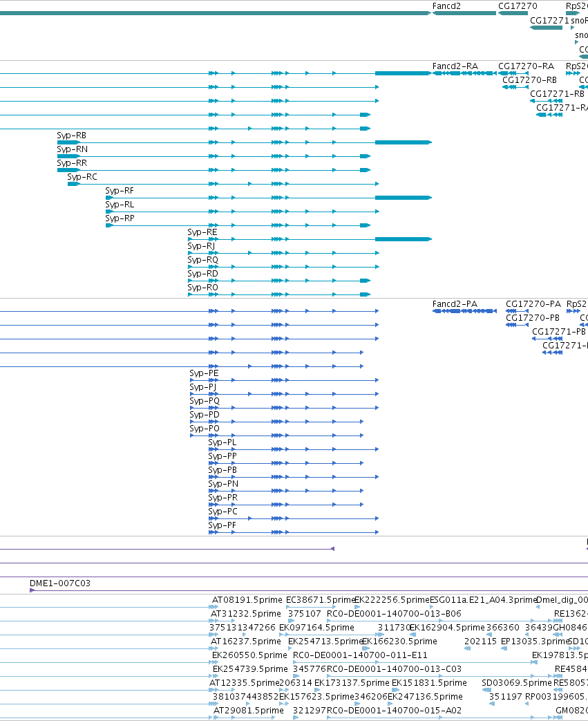Click the RC0-DE0001-140700-015-A02 label
Screen dimensions: 588x721
click(394, 710)
